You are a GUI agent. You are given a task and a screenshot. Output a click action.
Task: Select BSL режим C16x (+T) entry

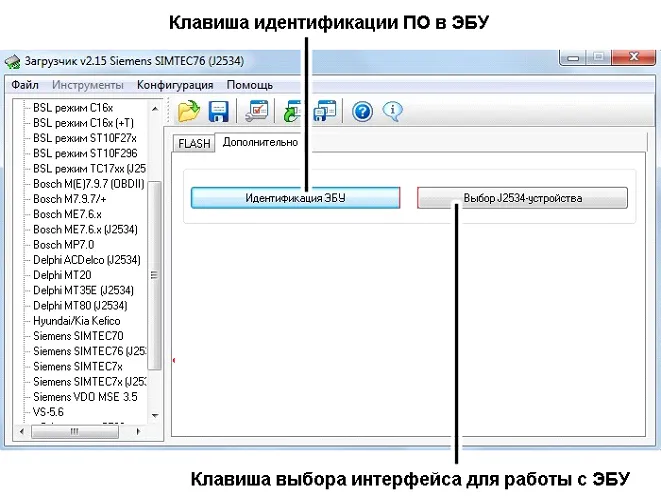(83, 123)
